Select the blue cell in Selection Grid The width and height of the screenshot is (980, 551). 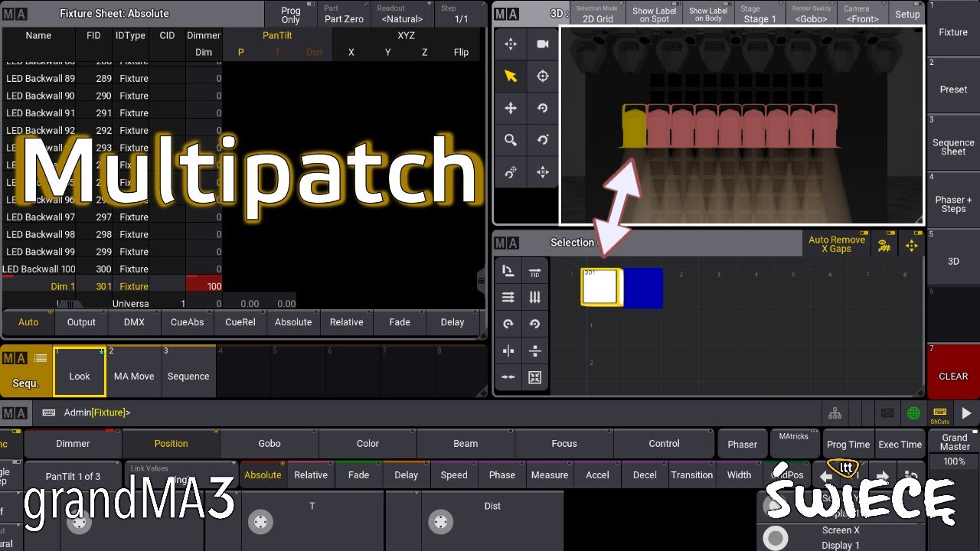click(x=643, y=288)
